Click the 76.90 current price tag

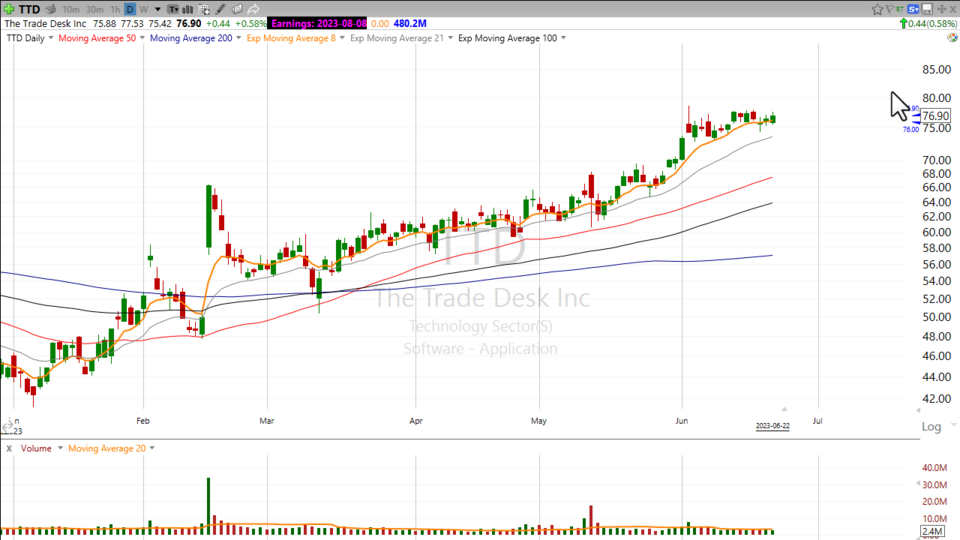[935, 116]
